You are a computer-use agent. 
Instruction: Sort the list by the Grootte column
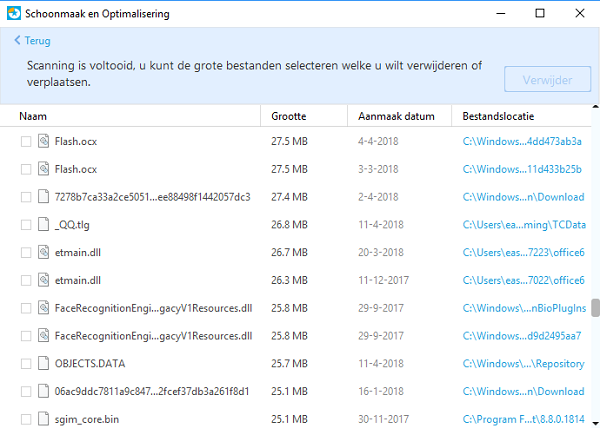(x=289, y=117)
